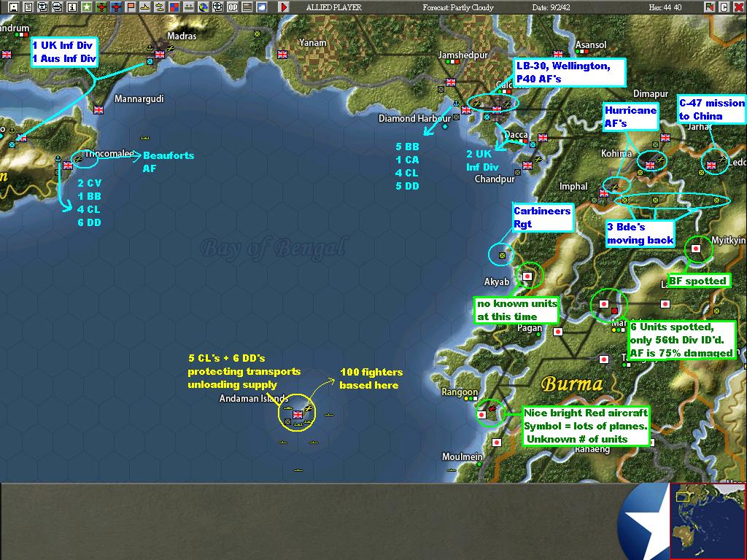Image resolution: width=747 pixels, height=560 pixels.
Task: Click the cloud weather toolbar icon
Action: 262,7
